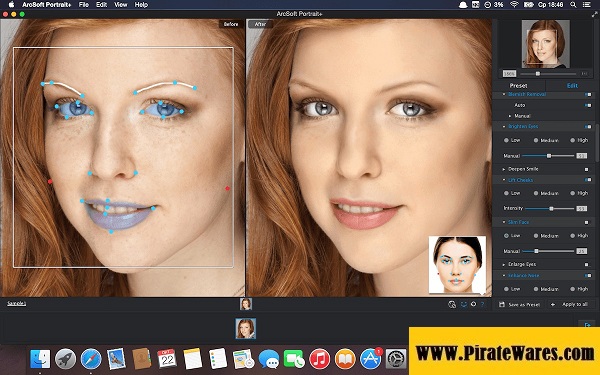Click the face key points guide thumbnail
This screenshot has width=600, height=375.
click(457, 264)
